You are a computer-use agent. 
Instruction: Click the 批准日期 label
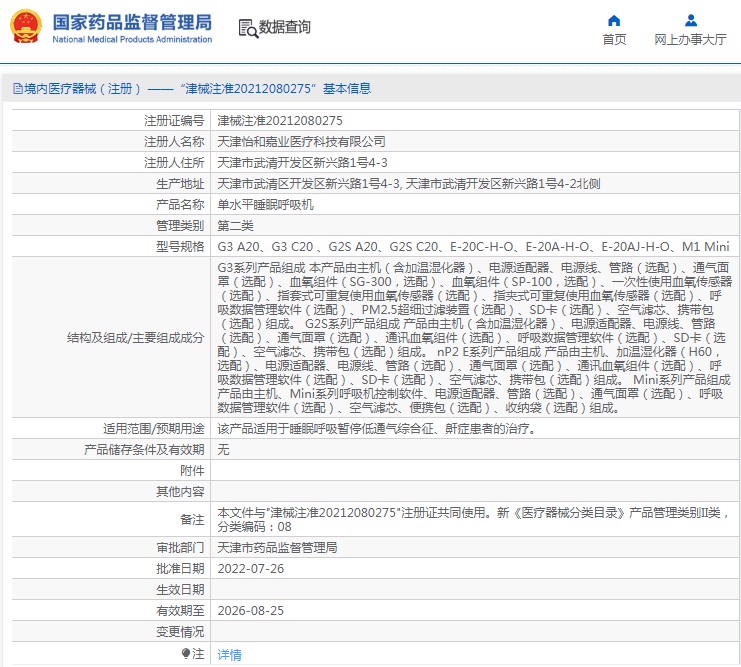(x=180, y=569)
